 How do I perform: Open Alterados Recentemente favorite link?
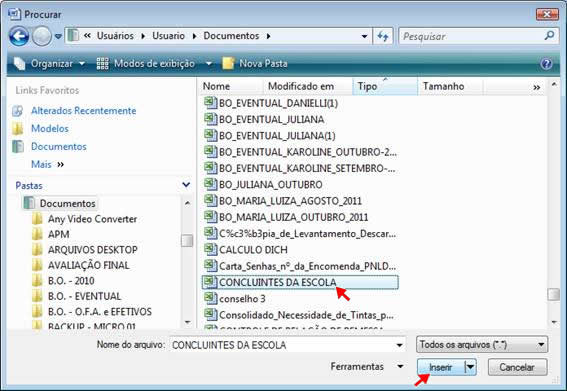(x=84, y=111)
